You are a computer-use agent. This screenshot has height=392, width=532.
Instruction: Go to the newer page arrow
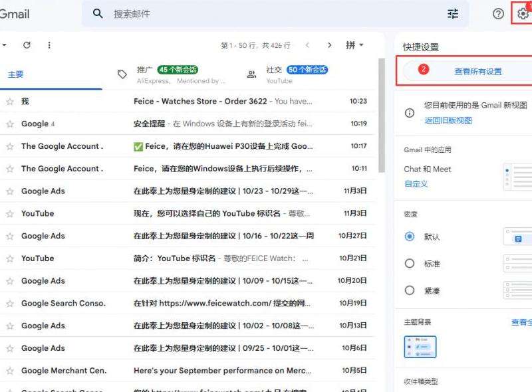point(307,45)
